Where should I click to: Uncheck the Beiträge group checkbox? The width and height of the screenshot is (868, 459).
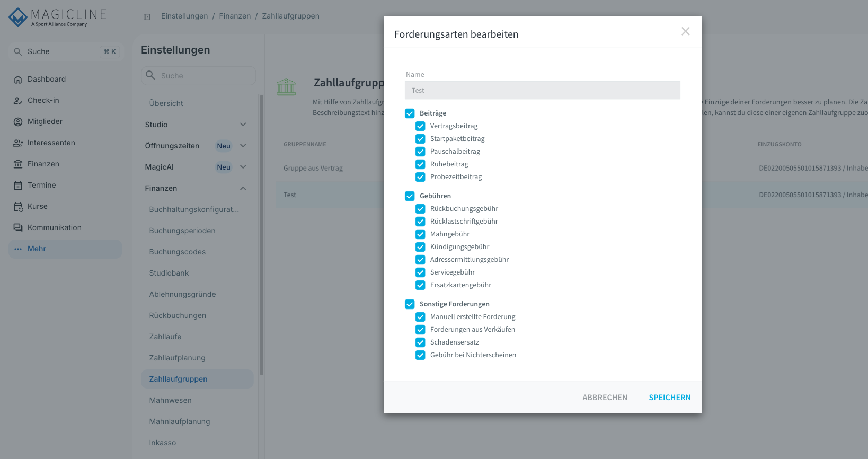point(410,113)
